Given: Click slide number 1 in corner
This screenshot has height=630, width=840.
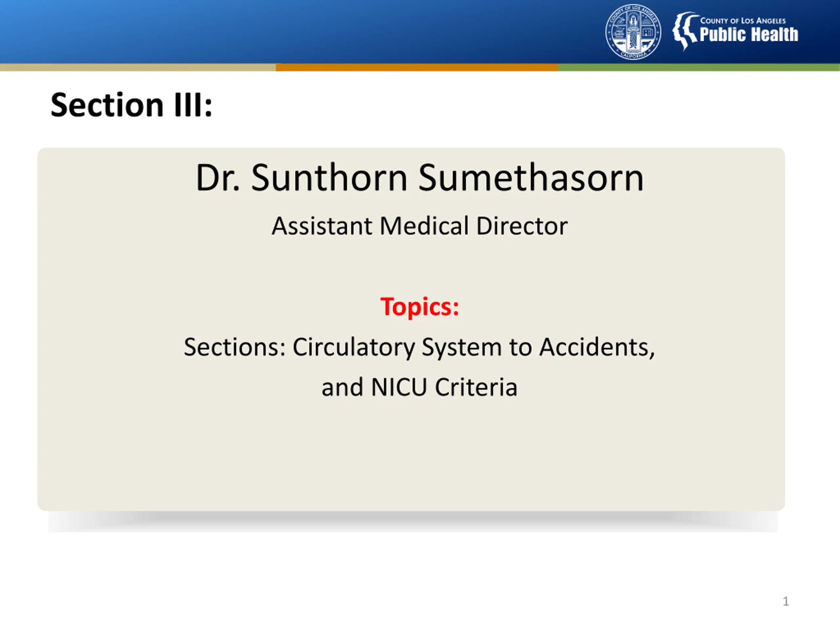Looking at the screenshot, I should click(786, 601).
